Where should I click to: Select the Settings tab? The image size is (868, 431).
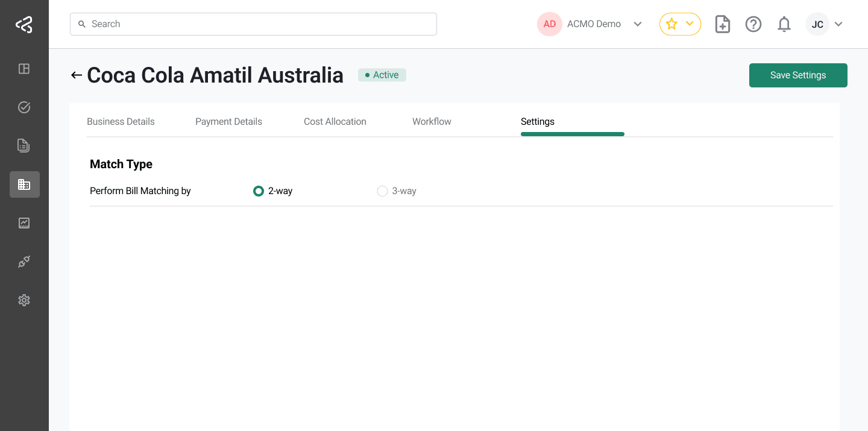coord(538,122)
